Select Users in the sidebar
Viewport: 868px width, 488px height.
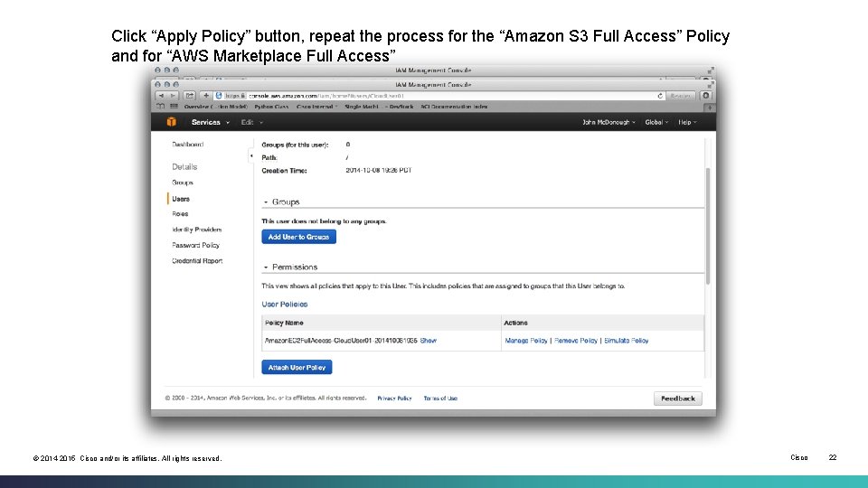181,199
